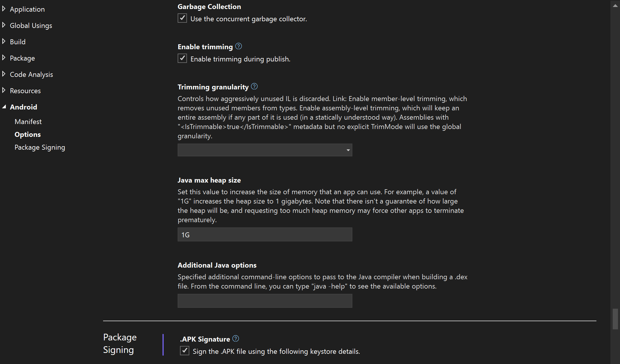
Task: Disable trimming during publish
Action: 182,58
